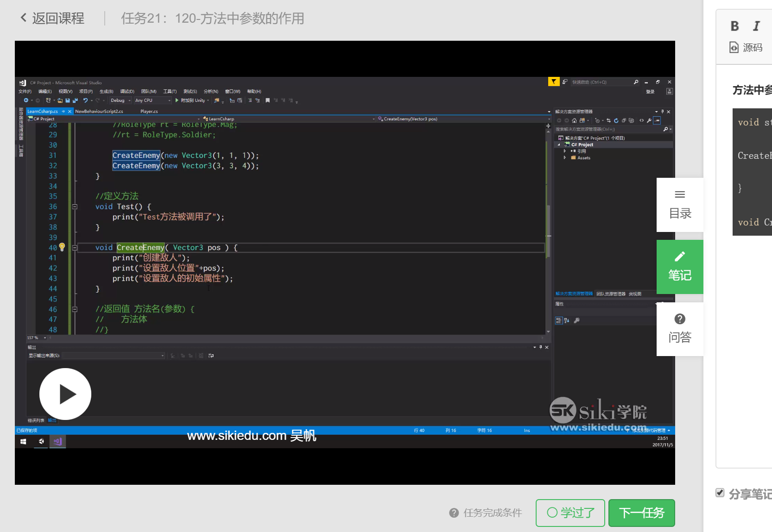Open the 显示输出来源 dropdown in Output panel
This screenshot has width=772, height=532.
[x=114, y=356]
